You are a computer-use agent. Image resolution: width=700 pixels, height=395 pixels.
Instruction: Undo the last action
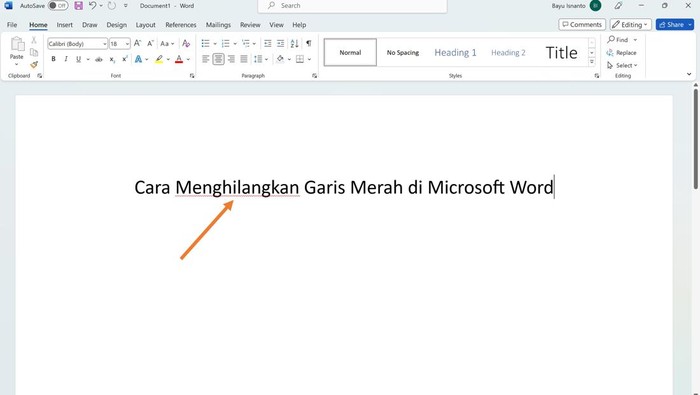(92, 6)
